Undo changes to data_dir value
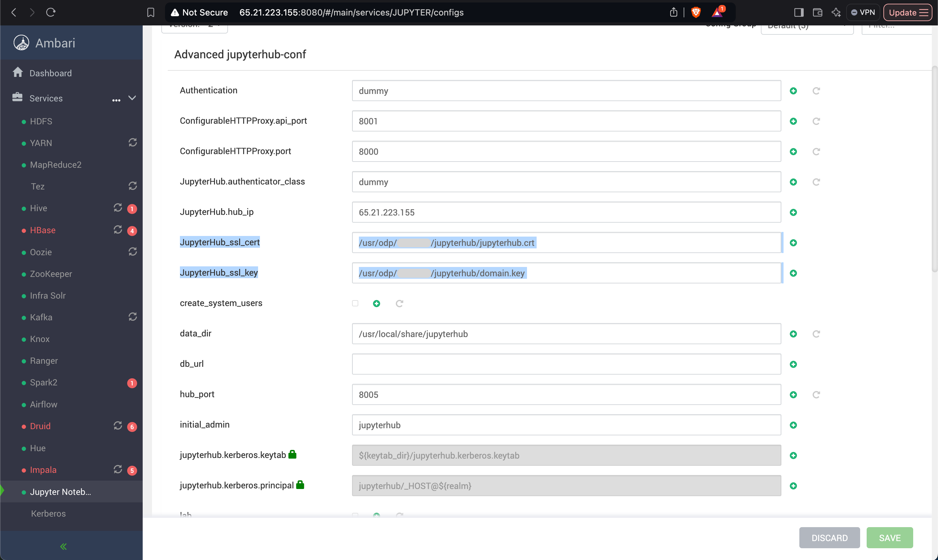This screenshot has height=560, width=938. (816, 334)
